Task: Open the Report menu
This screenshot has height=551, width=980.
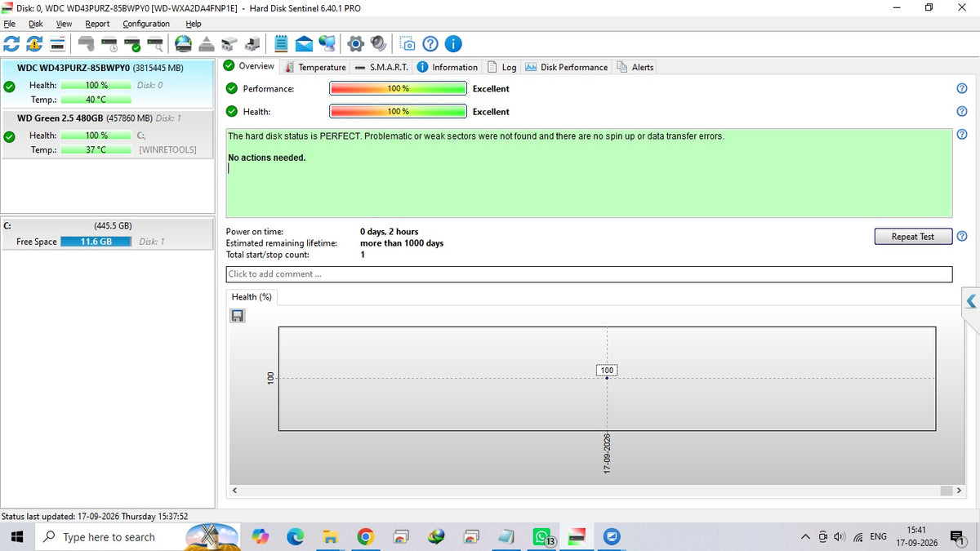Action: (x=97, y=24)
